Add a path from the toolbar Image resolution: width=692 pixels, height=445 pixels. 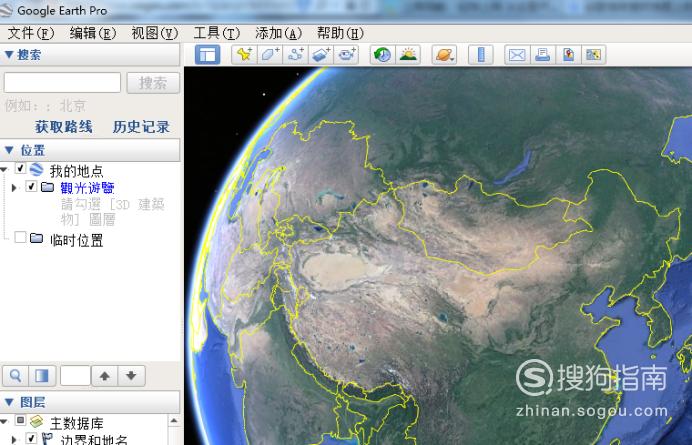(x=295, y=55)
